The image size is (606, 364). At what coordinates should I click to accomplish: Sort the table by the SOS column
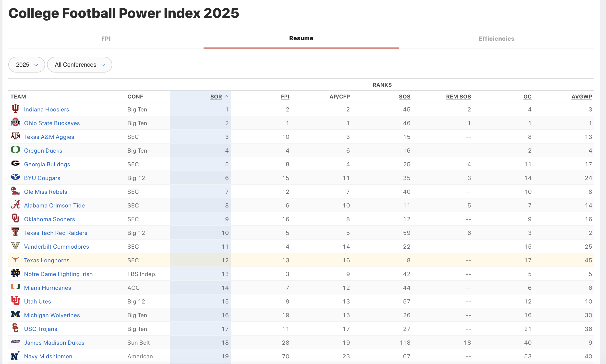point(404,97)
